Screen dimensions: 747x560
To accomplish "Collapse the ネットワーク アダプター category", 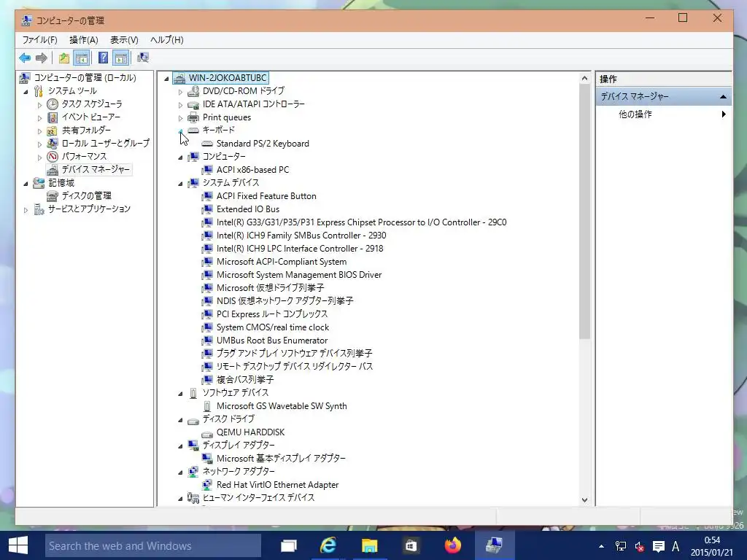I will [x=181, y=472].
